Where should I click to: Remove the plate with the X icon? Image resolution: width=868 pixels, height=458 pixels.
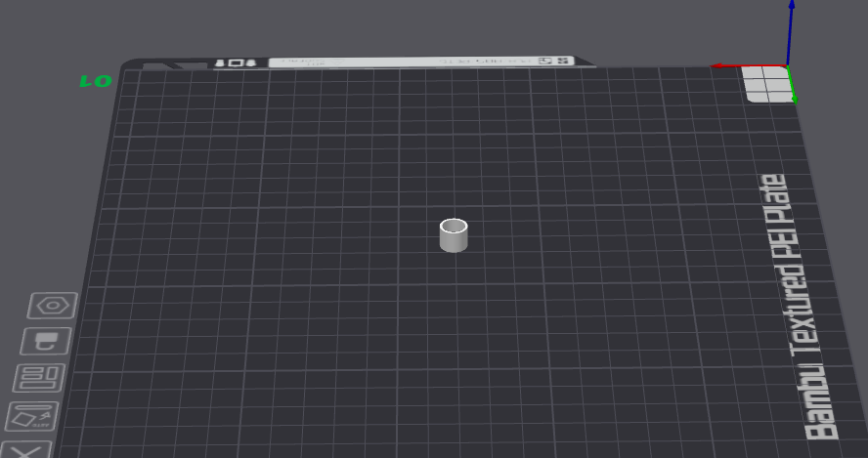[24, 450]
